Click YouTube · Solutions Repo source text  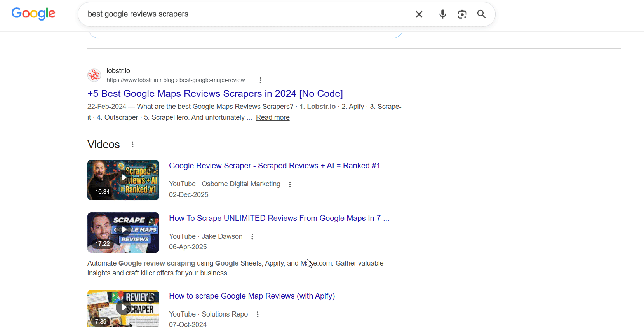tap(208, 314)
